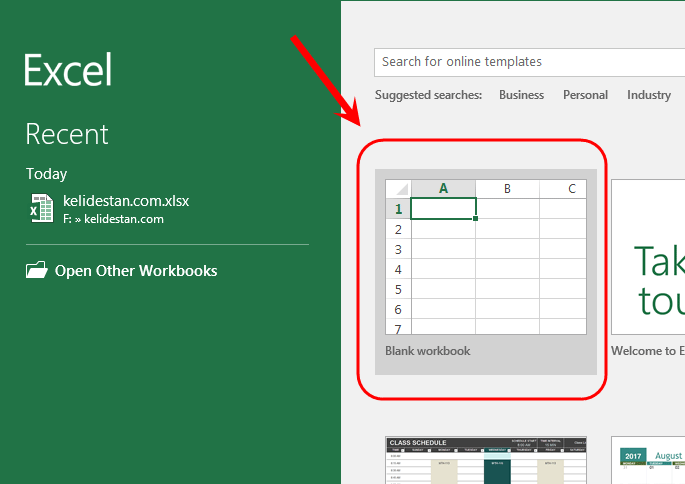Open the Blank workbook template
This screenshot has width=685, height=484.
486,272
